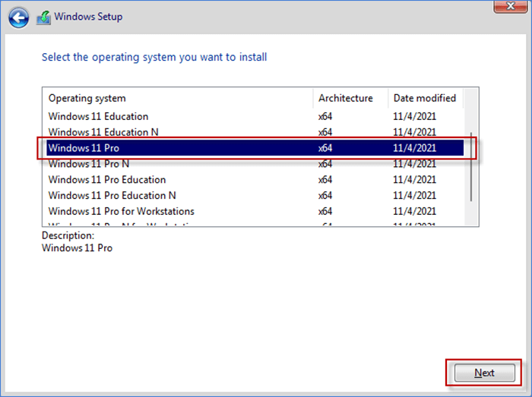The image size is (532, 397).
Task: Select the highlighted Windows 11 Pro row
Action: (x=84, y=148)
